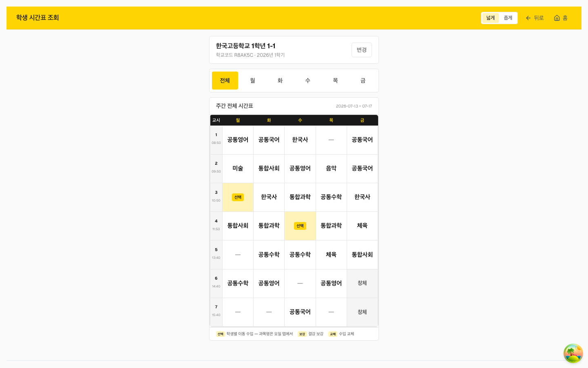Click Monday period 6 공통수학
Viewport: 588px width, 368px height.
click(x=238, y=283)
